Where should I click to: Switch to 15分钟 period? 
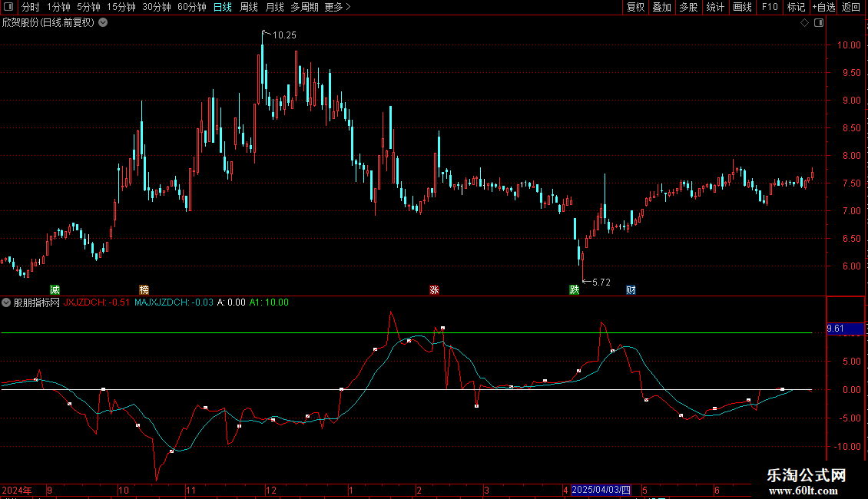pyautogui.click(x=121, y=7)
